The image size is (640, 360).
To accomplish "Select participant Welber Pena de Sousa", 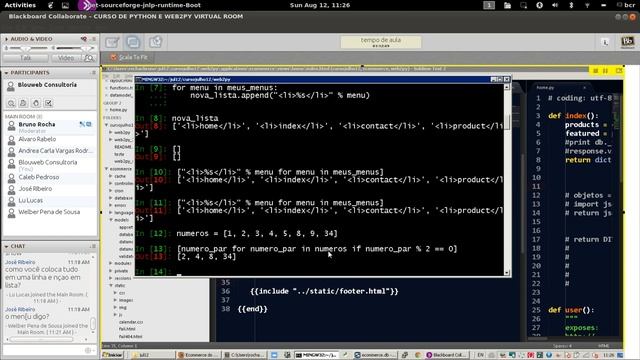I will pos(50,212).
